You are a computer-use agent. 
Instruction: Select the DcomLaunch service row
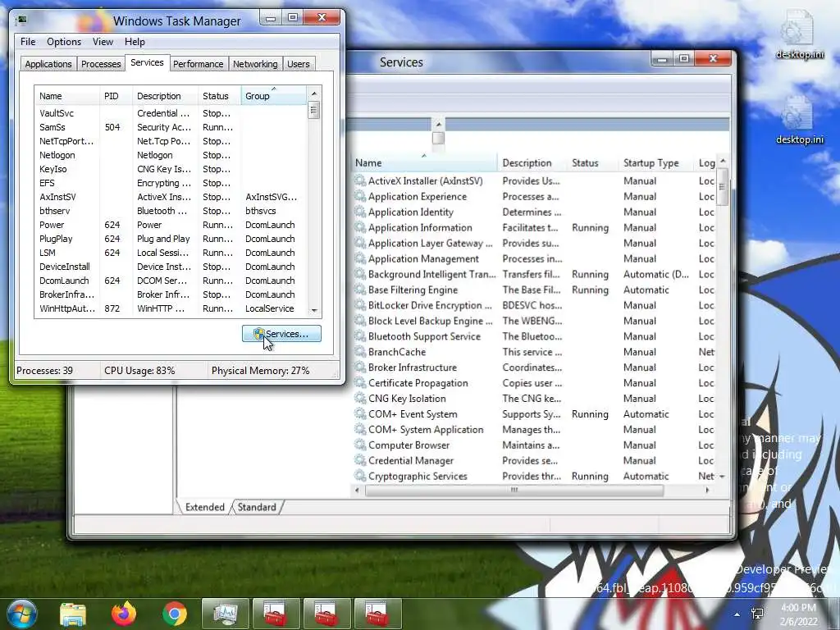click(171, 281)
